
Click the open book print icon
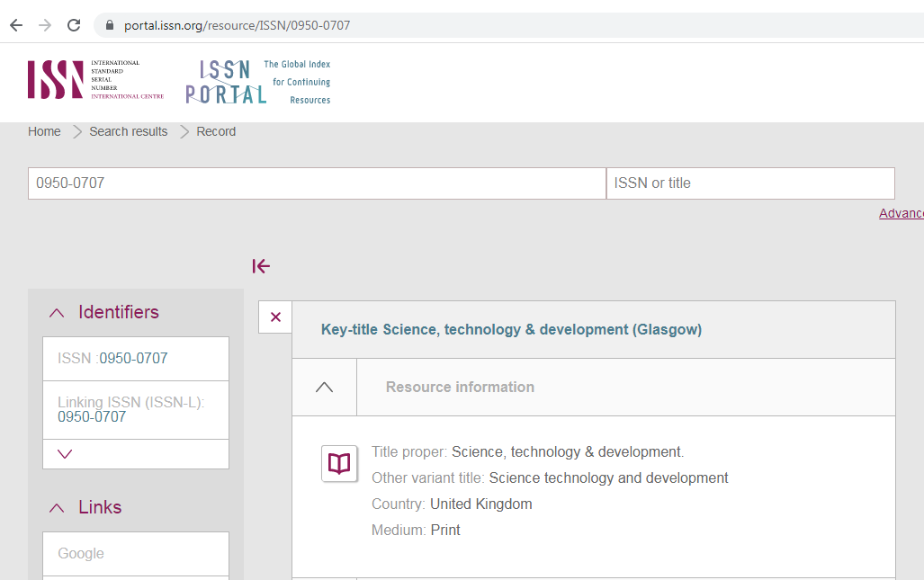pyautogui.click(x=339, y=464)
